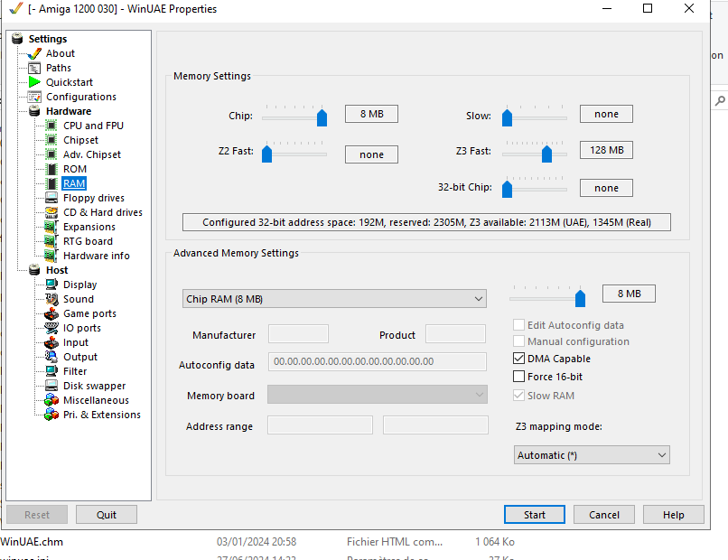The height and width of the screenshot is (560, 728).
Task: Click the Z3 Fast 128 MB value box
Action: coord(606,150)
